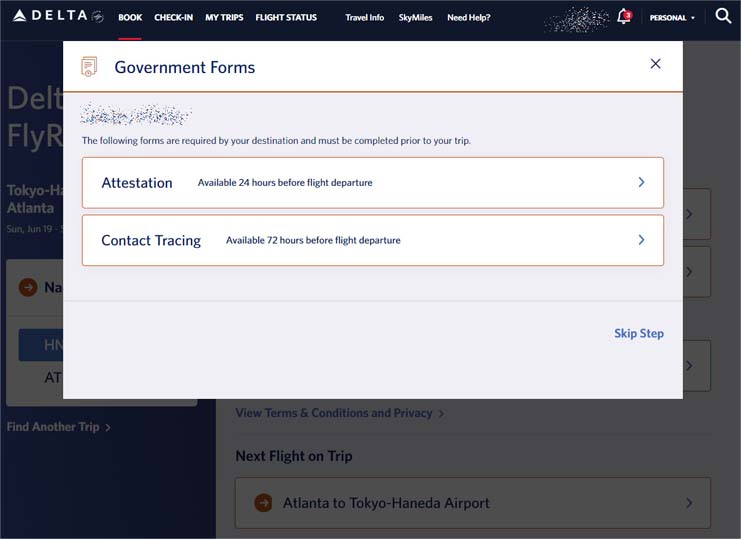Open View Terms & Conditions and Privacy
The image size is (741, 539).
(x=339, y=413)
